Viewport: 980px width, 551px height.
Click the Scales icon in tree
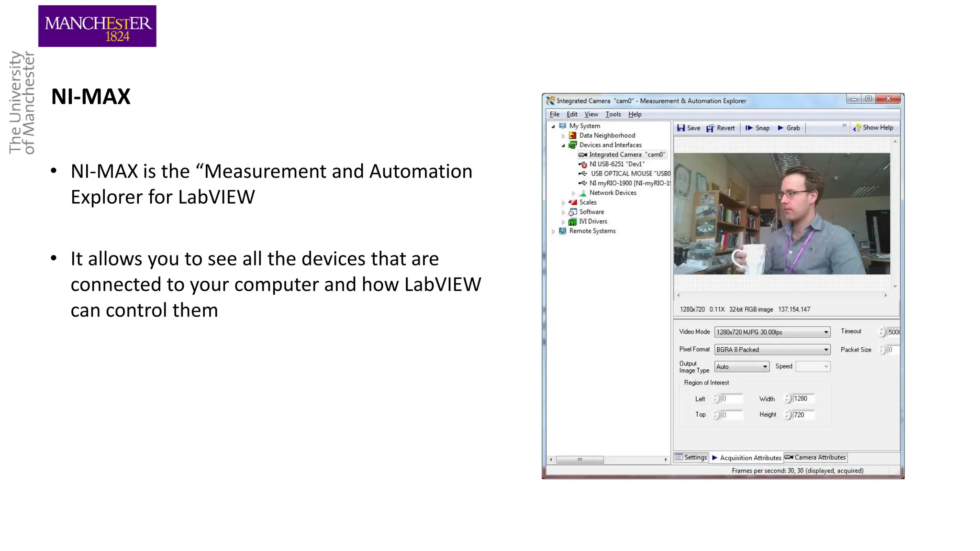pos(572,202)
